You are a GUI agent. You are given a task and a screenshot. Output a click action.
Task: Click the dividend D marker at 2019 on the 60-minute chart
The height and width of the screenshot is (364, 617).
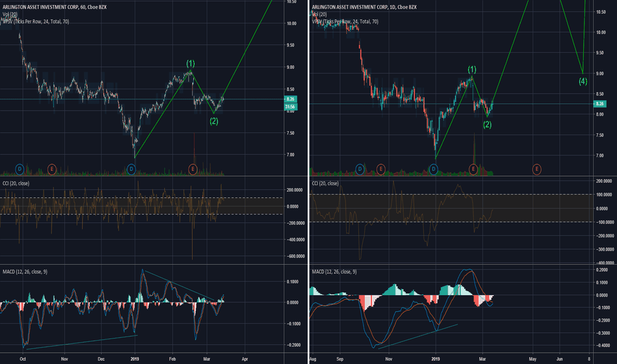click(x=132, y=169)
